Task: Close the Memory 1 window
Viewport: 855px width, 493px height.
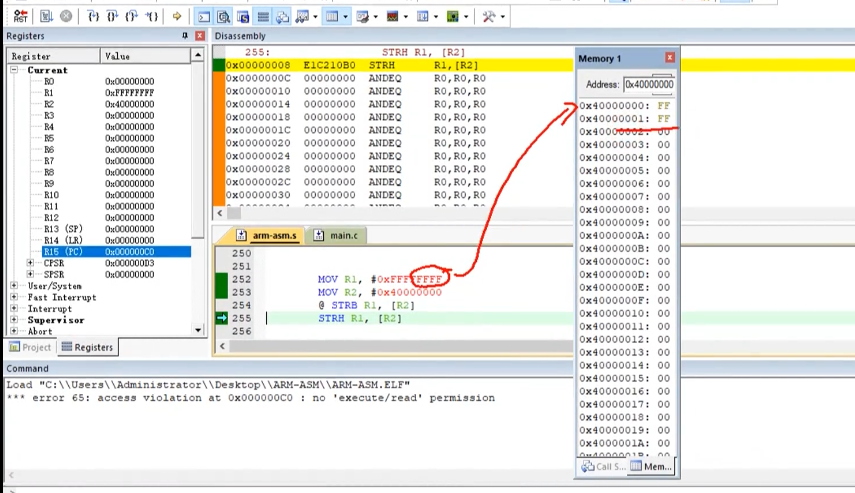Action: coord(670,57)
